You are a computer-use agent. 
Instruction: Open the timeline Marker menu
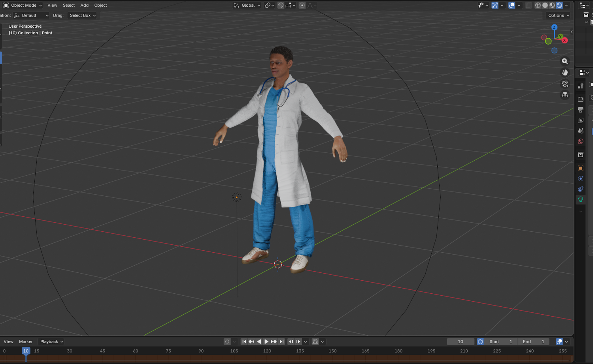coord(26,341)
